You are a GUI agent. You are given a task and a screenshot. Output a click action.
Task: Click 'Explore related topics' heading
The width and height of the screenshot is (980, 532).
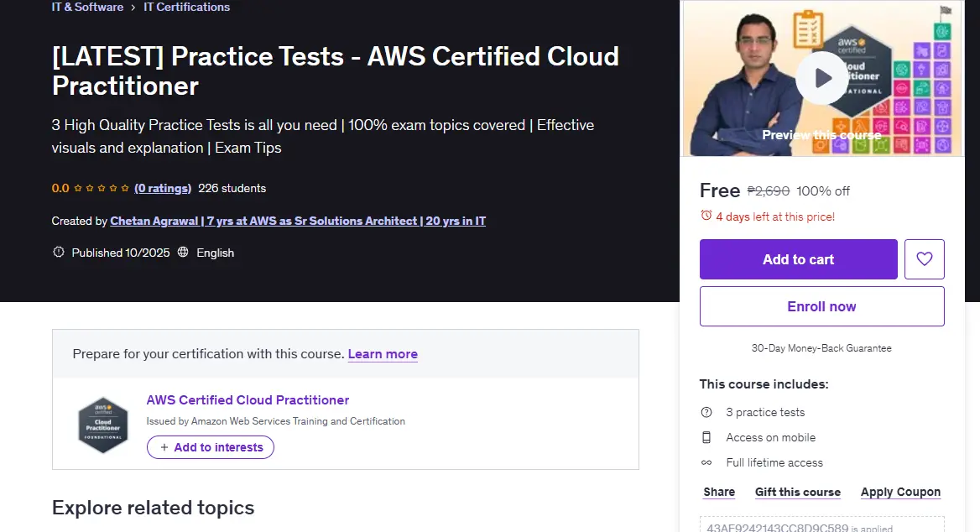coord(153,508)
